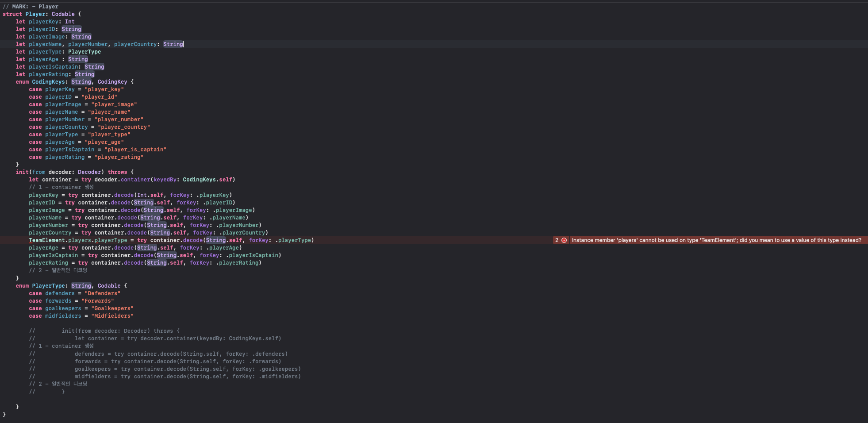Click "enum CodingKeys: String, CodingKey {" line

pyautogui.click(x=75, y=82)
